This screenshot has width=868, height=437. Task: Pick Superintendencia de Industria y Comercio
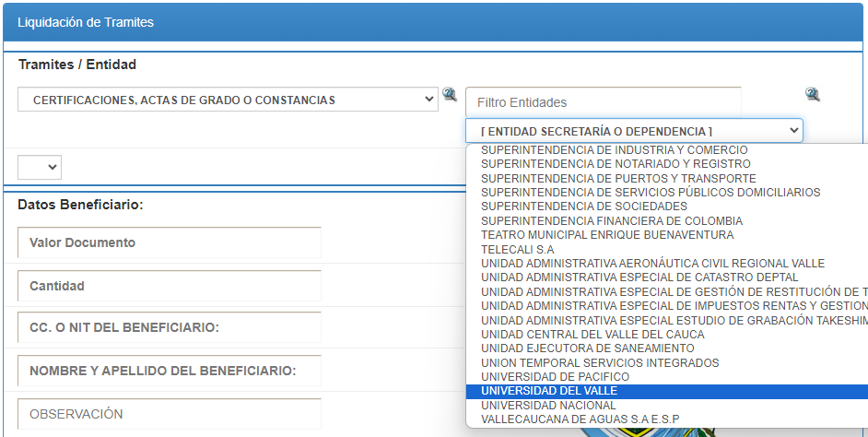(x=614, y=149)
